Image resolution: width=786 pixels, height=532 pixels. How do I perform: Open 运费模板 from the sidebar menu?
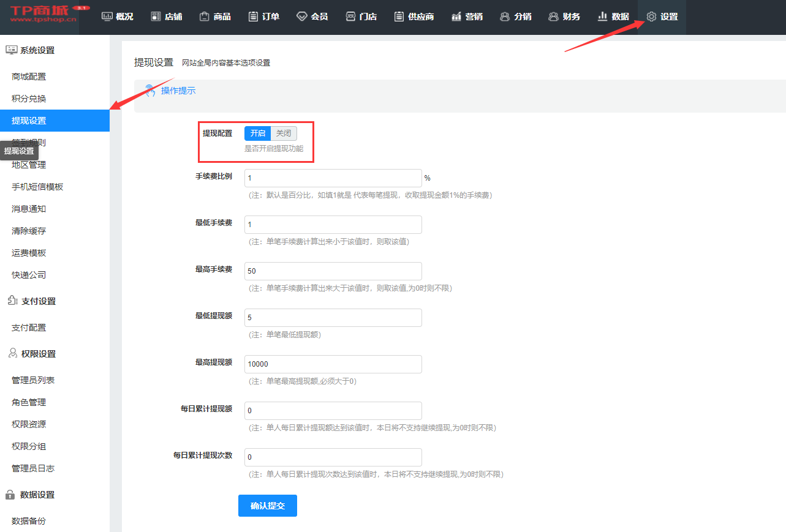(x=29, y=253)
